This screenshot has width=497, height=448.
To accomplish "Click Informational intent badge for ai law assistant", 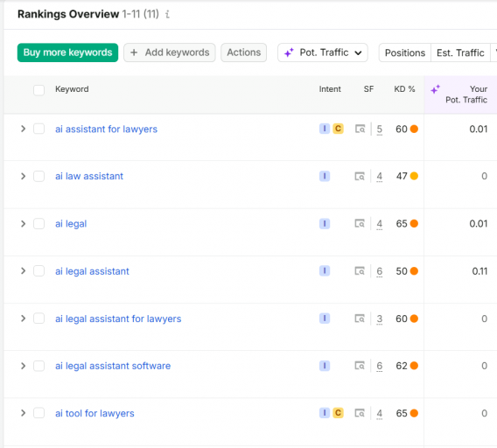I will (325, 176).
